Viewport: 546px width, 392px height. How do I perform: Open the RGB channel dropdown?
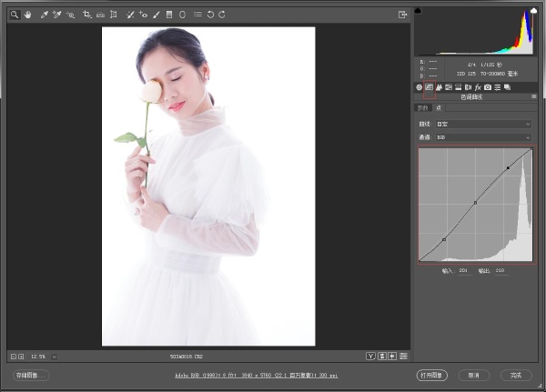484,137
